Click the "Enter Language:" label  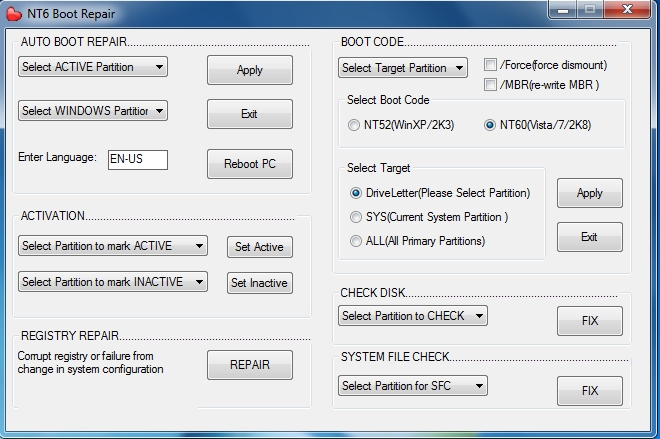[x=57, y=157]
